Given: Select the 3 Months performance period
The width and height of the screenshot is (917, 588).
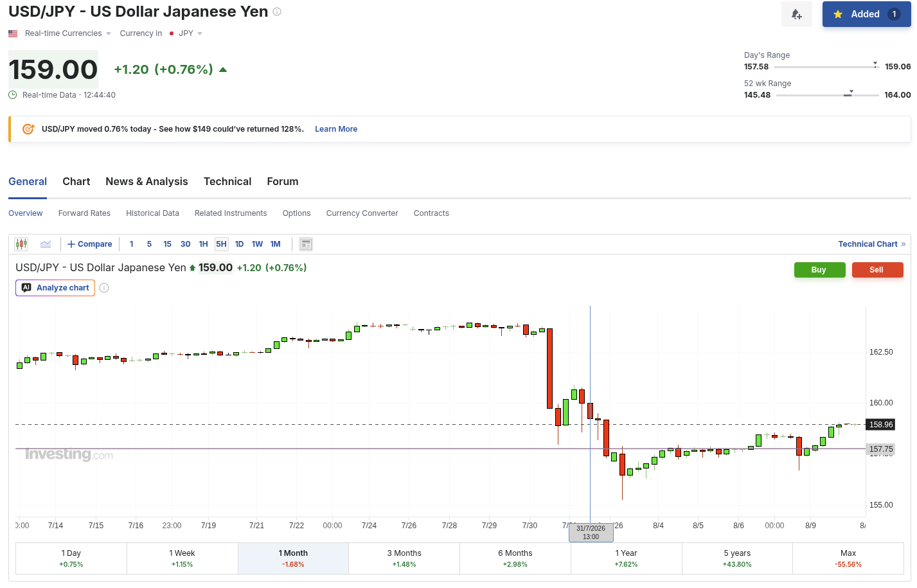Looking at the screenshot, I should [x=404, y=558].
